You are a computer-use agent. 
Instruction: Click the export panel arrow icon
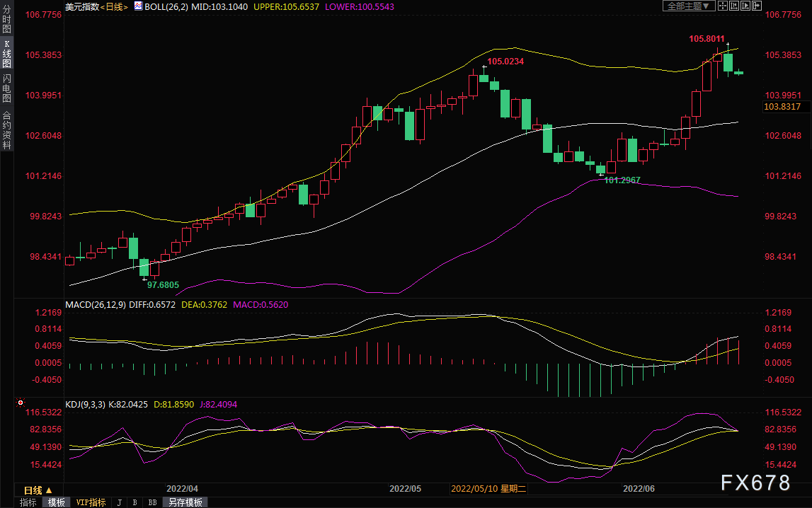(x=757, y=6)
